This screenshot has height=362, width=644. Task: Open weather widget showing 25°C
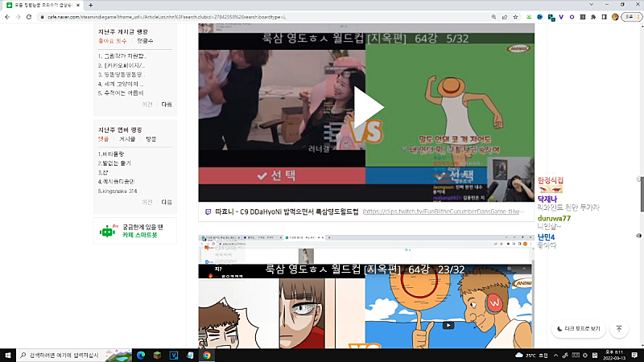(x=531, y=356)
